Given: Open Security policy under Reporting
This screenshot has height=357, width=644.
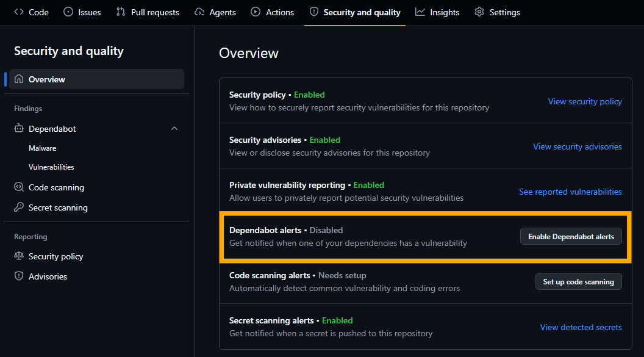Looking at the screenshot, I should click(56, 256).
